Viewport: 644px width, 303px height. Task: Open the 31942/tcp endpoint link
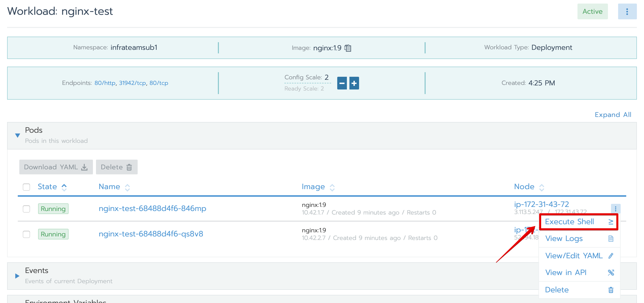[x=132, y=83]
